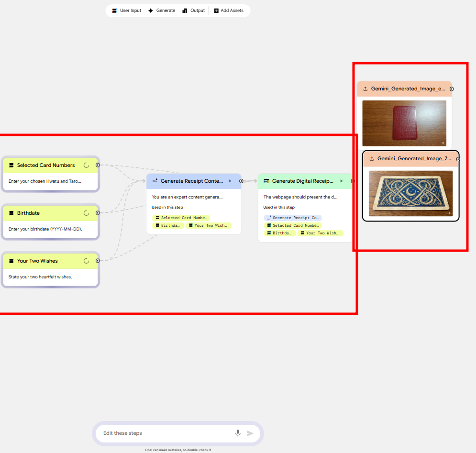Click upload icon on Gemini_Generated_Image_7 asset
Image resolution: width=476 pixels, height=453 pixels.
pos(372,158)
